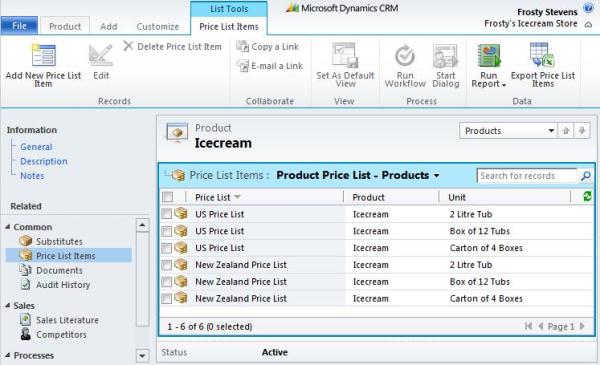This screenshot has width=600, height=365.
Task: Sort by the Unit column header
Action: tap(457, 197)
